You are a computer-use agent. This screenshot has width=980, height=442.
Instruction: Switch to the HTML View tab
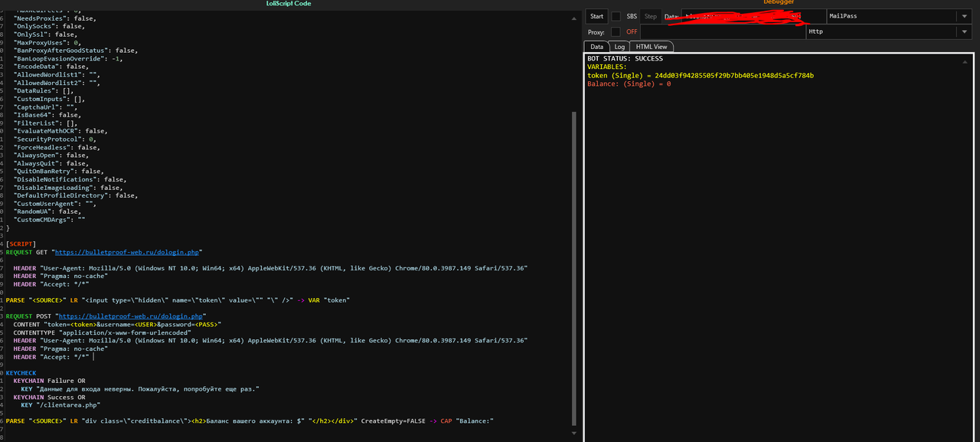[652, 47]
